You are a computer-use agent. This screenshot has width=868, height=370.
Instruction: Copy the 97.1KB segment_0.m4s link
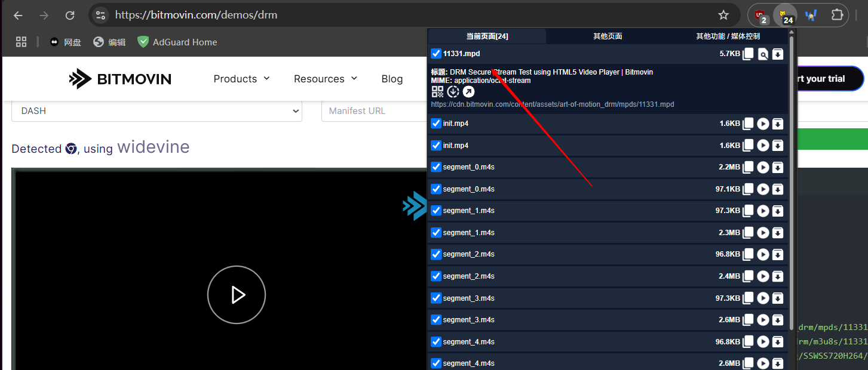[748, 189]
